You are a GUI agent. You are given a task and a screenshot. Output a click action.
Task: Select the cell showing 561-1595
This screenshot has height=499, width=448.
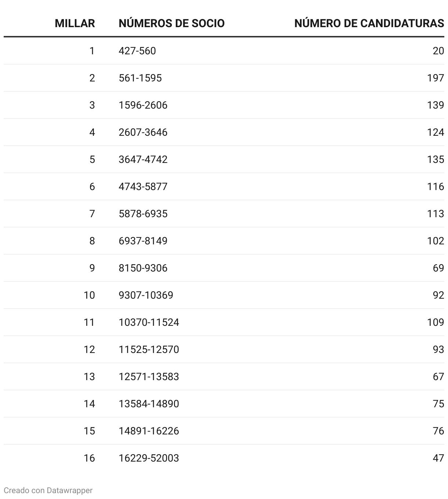pos(140,78)
